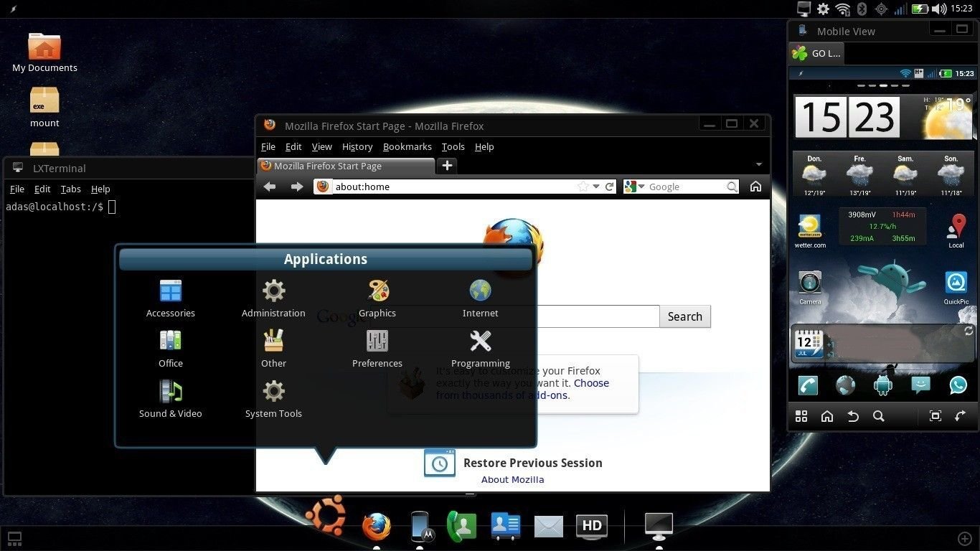The image size is (980, 551).
Task: Select the GO L... tab in Mobile View
Action: [x=816, y=53]
